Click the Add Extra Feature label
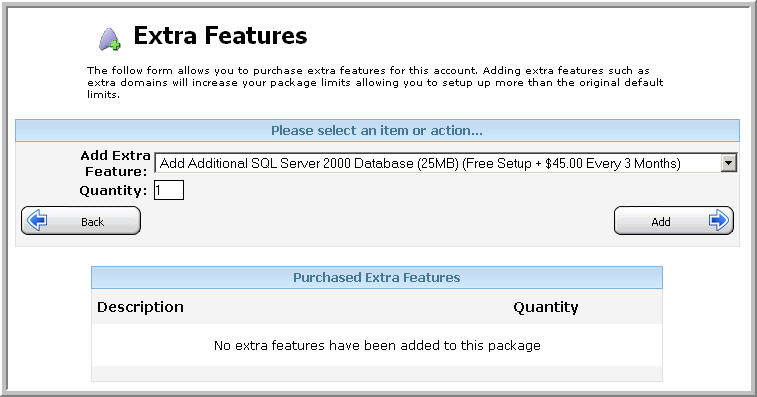The height and width of the screenshot is (397, 757). pos(116,163)
